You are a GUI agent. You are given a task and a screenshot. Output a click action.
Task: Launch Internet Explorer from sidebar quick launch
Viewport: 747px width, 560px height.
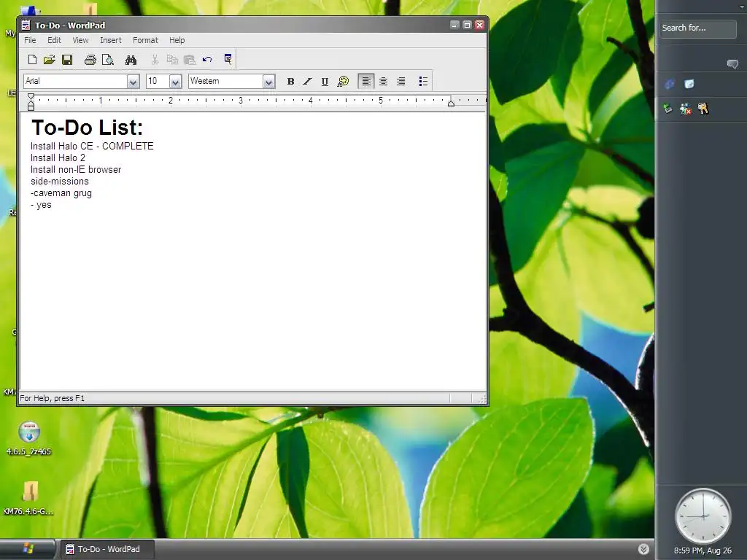pyautogui.click(x=670, y=85)
